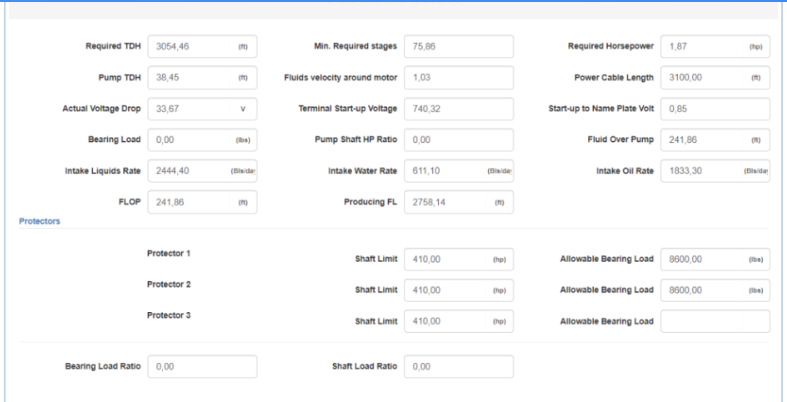Focus the Intake Oil Rate field
The width and height of the screenshot is (787, 402).
[715, 171]
